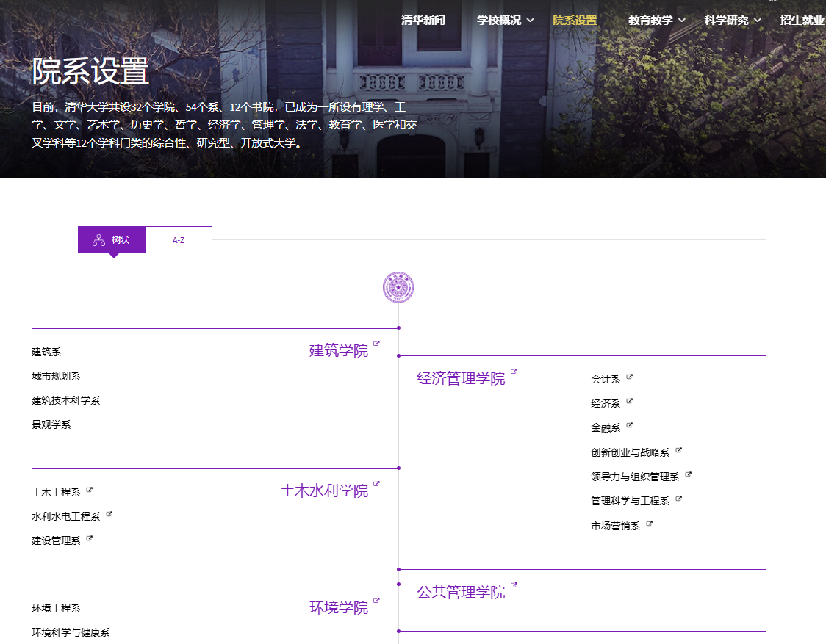Click external link icon next to 创新创业与战略系

tap(678, 450)
